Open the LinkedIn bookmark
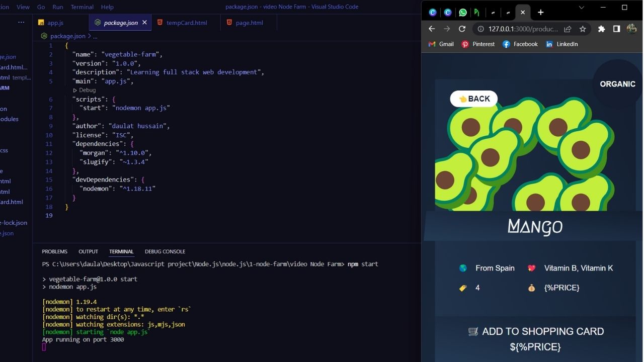The image size is (644, 362). point(561,44)
